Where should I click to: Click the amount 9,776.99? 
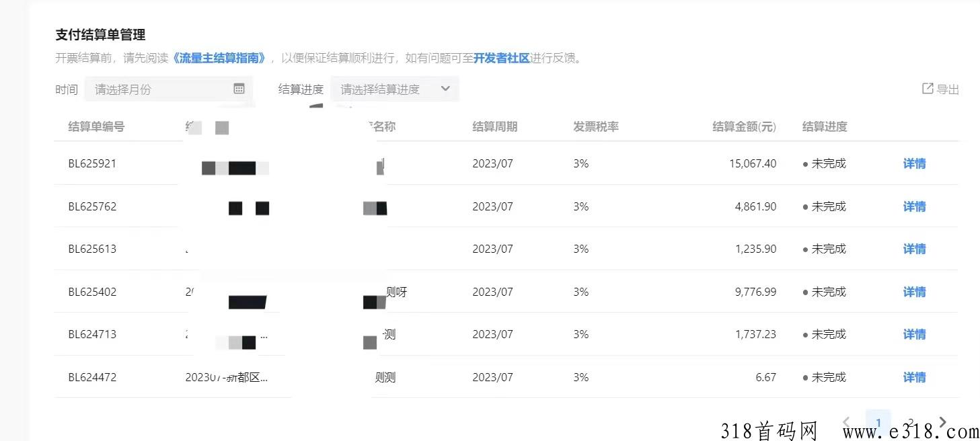[755, 292]
